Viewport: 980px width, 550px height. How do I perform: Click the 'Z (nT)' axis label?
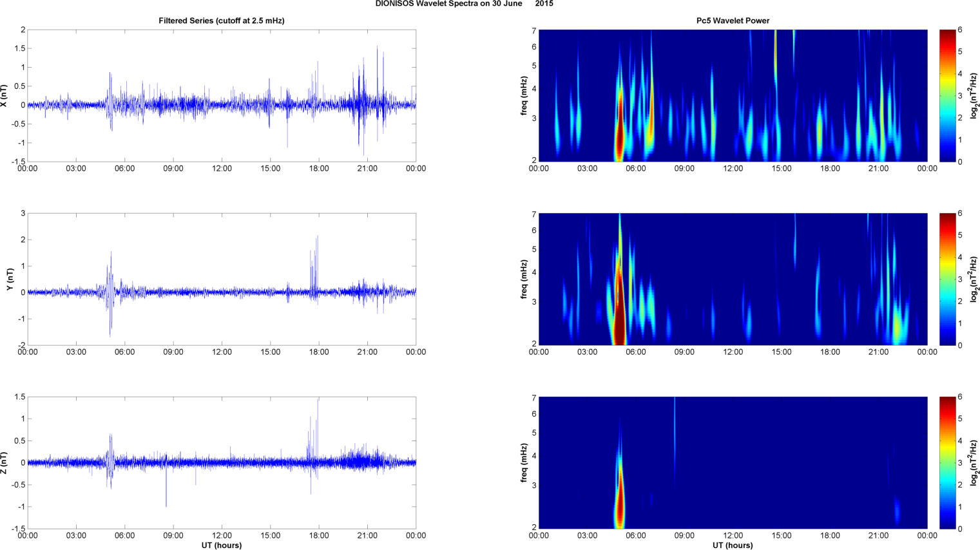[x=5, y=463]
